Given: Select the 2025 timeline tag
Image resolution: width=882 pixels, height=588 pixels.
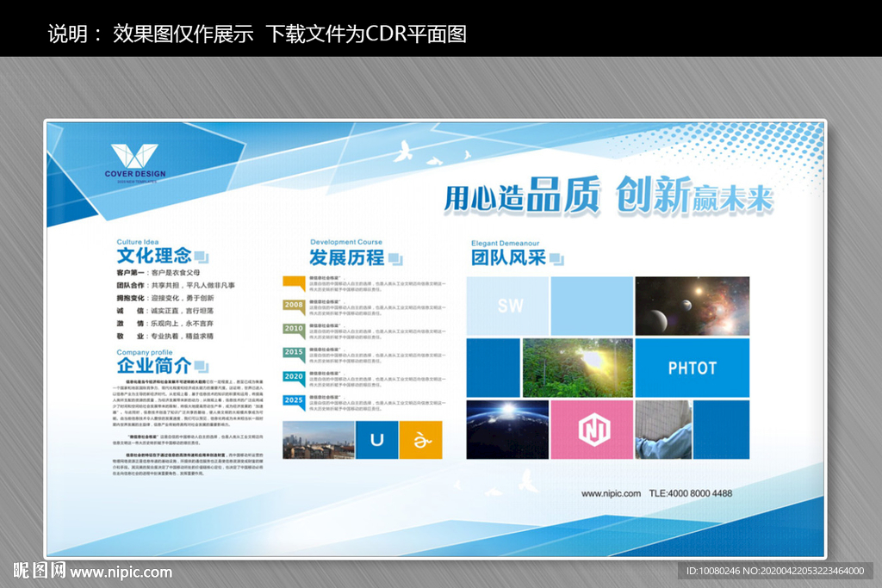Looking at the screenshot, I should (x=294, y=401).
